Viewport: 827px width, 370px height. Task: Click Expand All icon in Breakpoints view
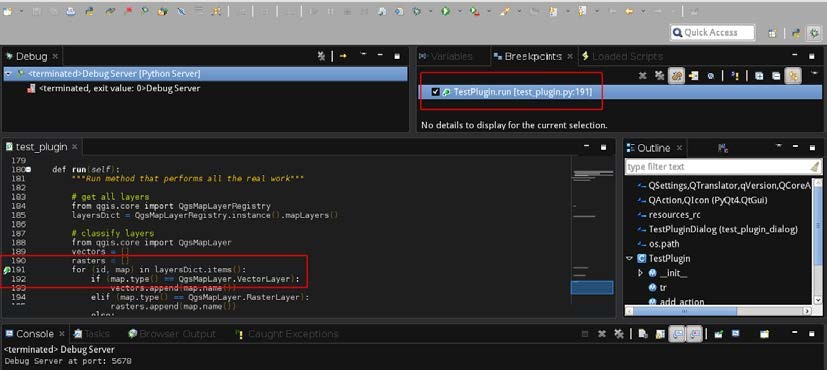click(759, 76)
